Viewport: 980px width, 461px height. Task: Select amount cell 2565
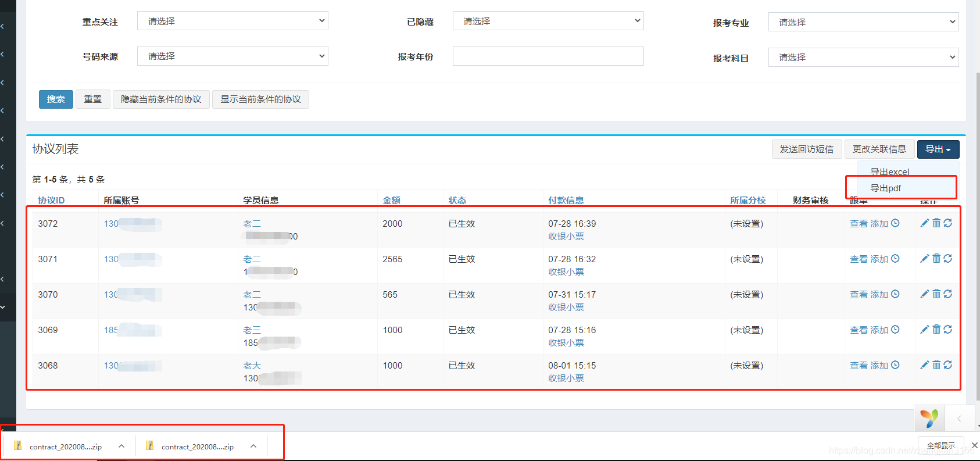click(x=392, y=259)
